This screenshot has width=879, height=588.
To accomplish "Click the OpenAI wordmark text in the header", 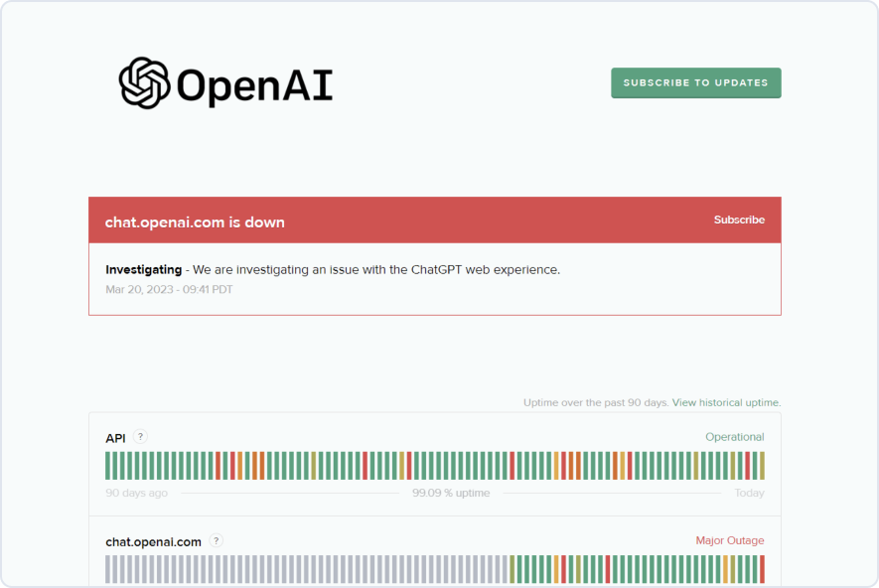I will (254, 85).
